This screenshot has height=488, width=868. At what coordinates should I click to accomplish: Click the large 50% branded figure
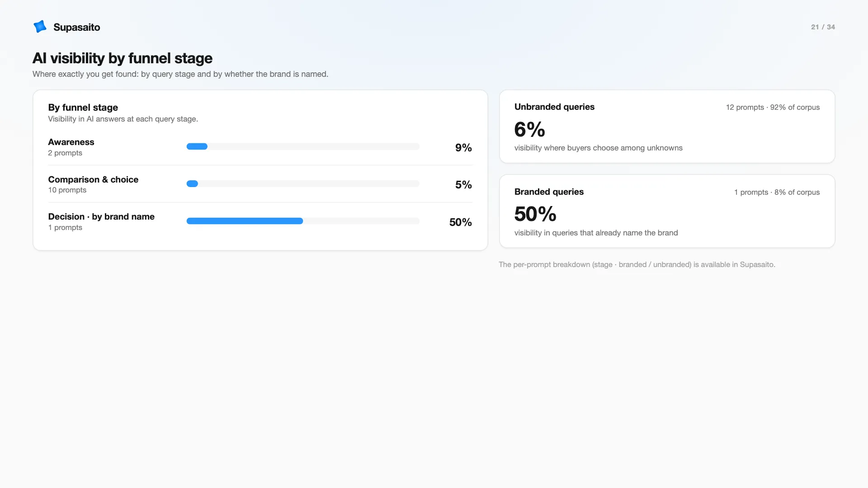click(535, 214)
